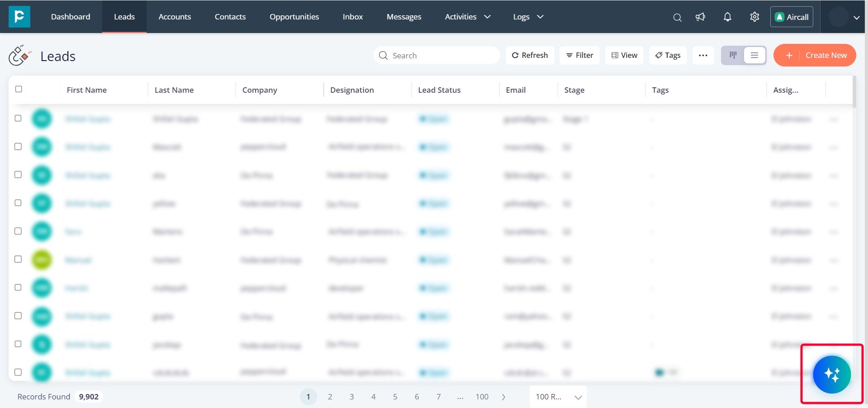Click the Pepper Cloud logo icon
This screenshot has width=868, height=408.
coord(19,17)
